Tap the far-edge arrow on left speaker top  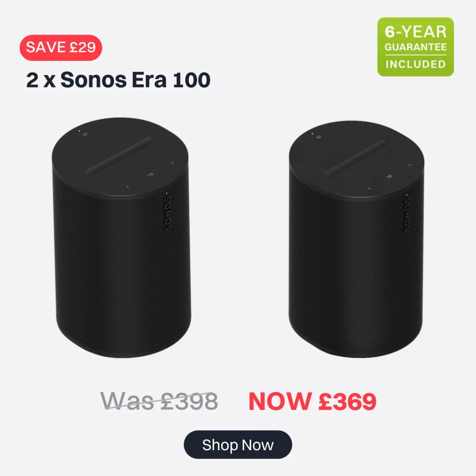pyautogui.click(x=172, y=163)
